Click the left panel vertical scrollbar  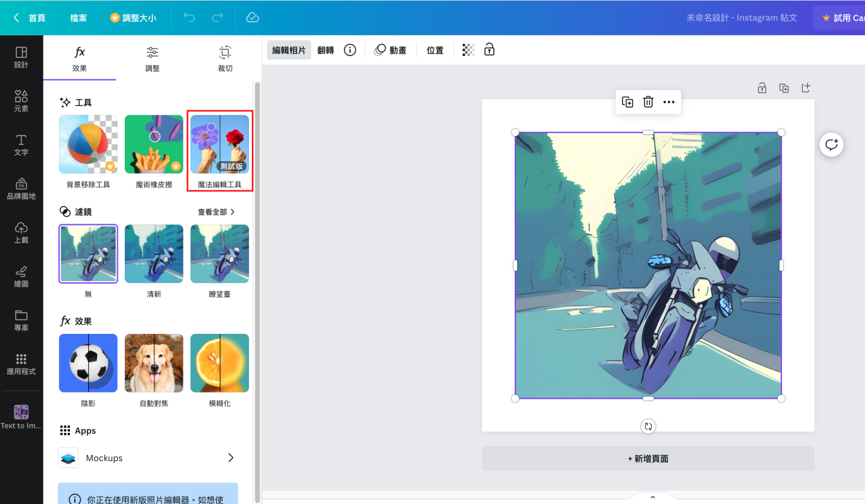(256, 283)
